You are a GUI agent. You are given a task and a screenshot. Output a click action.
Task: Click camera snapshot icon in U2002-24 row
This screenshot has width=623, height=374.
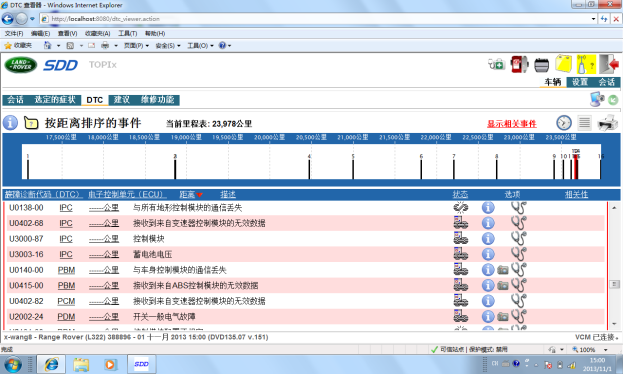[x=503, y=316]
